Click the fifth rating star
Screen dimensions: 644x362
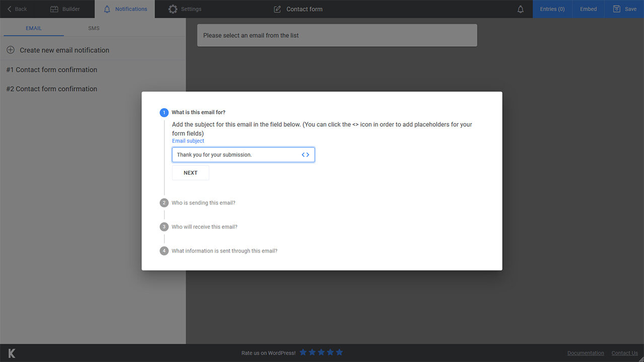pos(339,352)
